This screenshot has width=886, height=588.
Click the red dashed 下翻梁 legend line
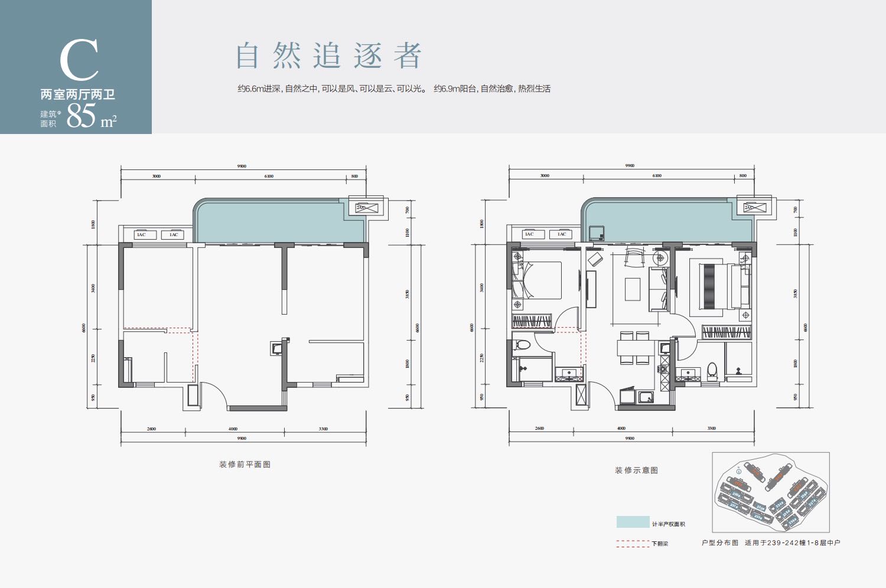click(633, 544)
